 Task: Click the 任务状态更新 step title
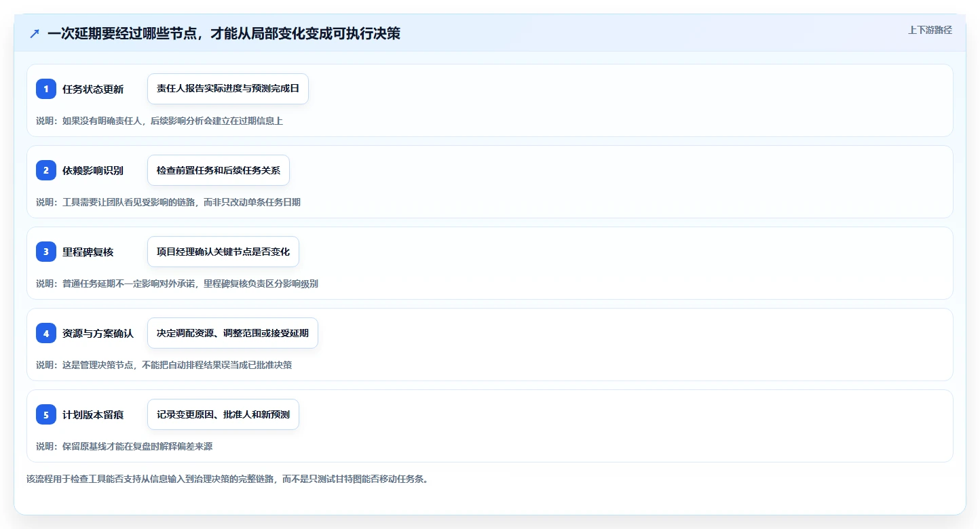[93, 90]
